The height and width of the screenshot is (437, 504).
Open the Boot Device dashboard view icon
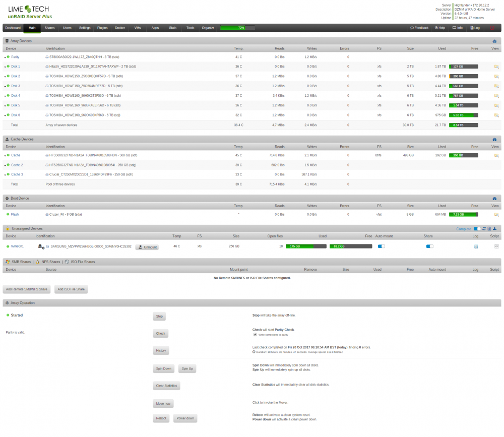tap(494, 199)
